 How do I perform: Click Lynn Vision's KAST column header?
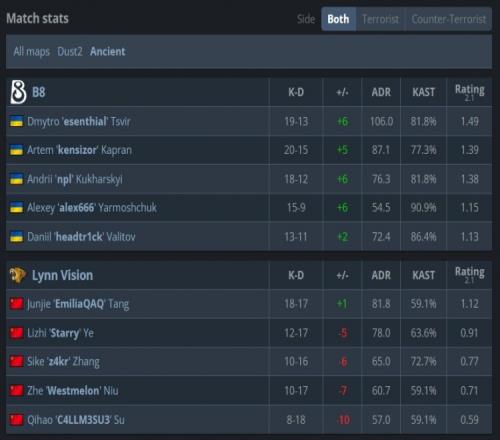tap(423, 275)
